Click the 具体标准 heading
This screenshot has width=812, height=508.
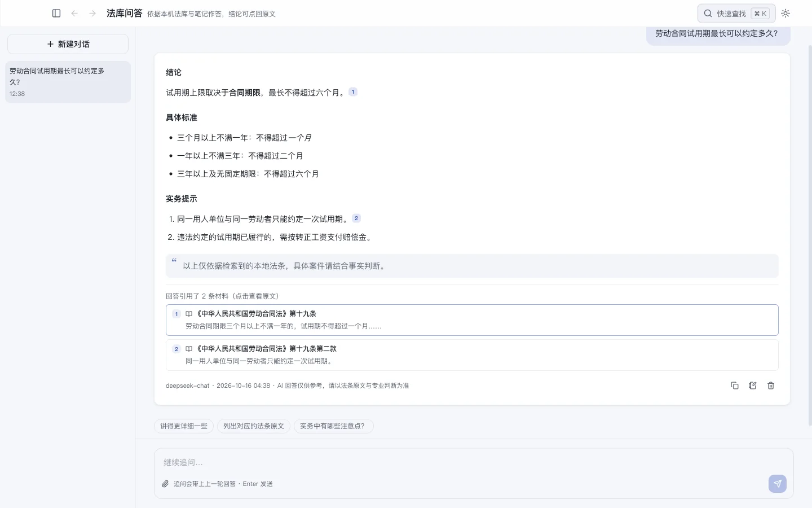182,117
